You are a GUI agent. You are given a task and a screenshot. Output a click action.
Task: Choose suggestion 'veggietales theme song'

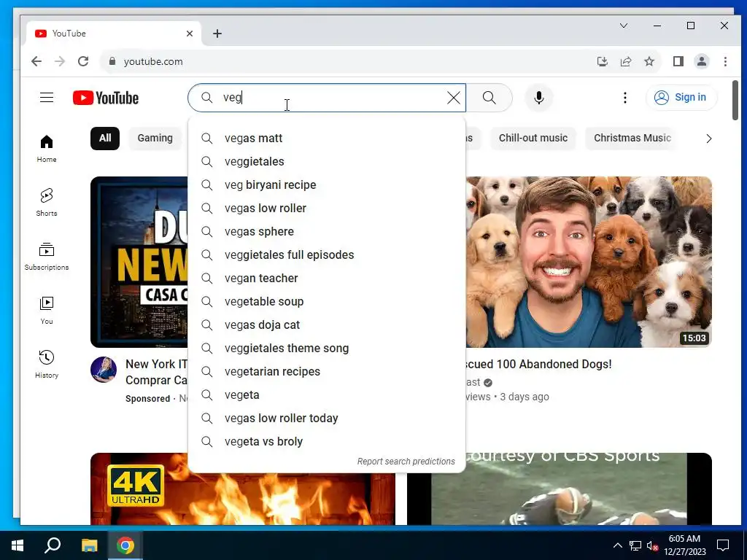[x=327, y=348]
